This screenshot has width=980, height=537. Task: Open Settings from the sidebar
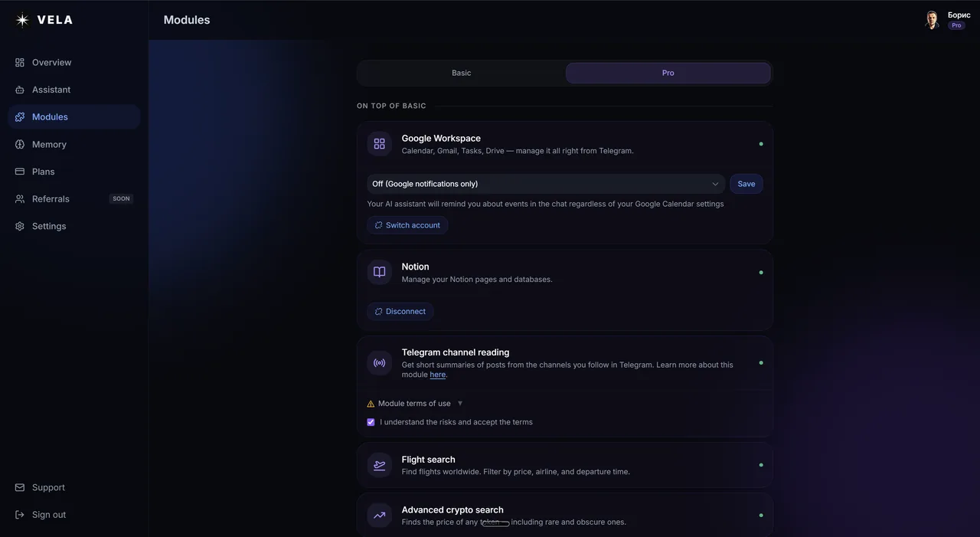[x=73, y=226]
